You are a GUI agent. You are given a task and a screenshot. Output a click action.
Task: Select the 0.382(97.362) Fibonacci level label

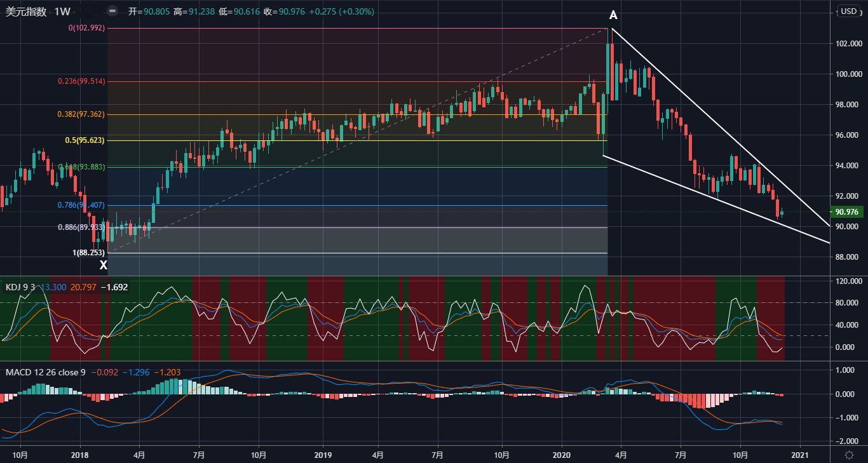[81, 114]
